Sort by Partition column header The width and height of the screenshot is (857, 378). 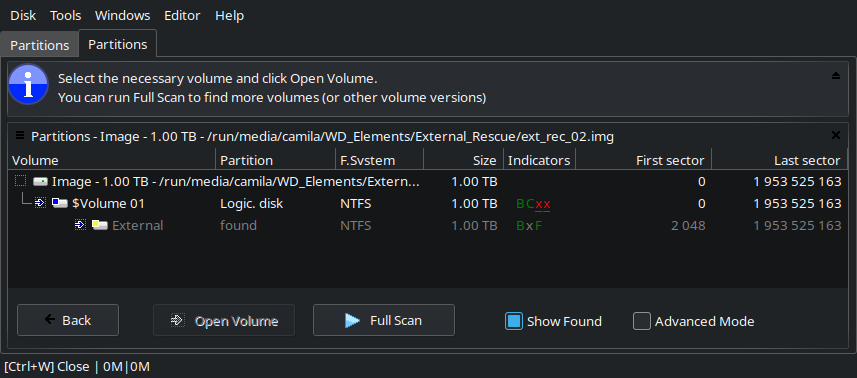275,160
